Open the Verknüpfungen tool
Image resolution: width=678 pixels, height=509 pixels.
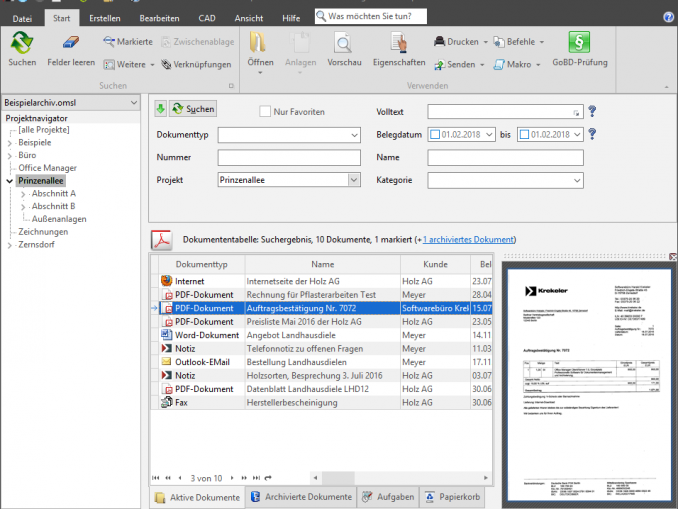click(x=196, y=64)
